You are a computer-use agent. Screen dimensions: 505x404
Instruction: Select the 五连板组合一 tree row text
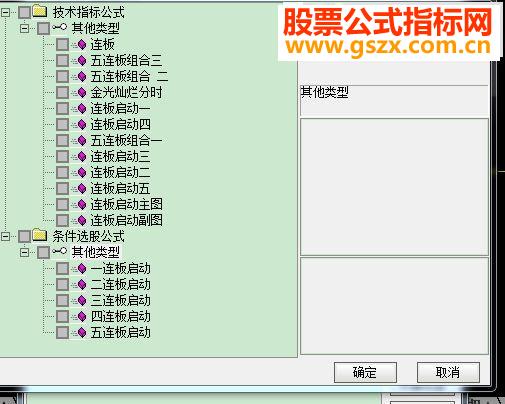pos(126,140)
